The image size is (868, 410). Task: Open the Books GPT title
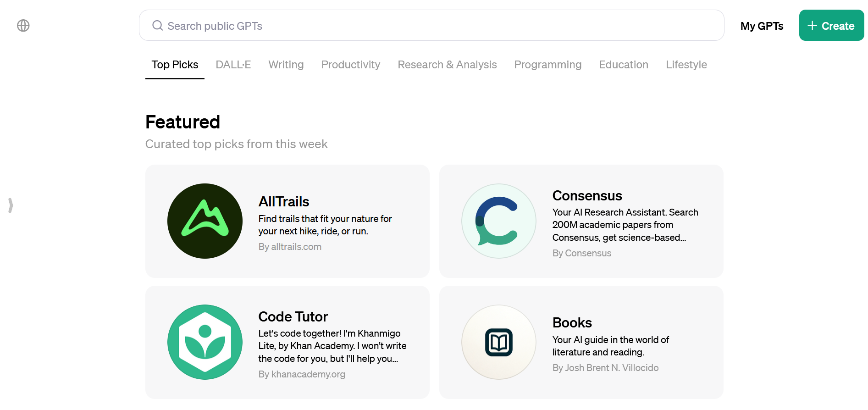pyautogui.click(x=572, y=322)
